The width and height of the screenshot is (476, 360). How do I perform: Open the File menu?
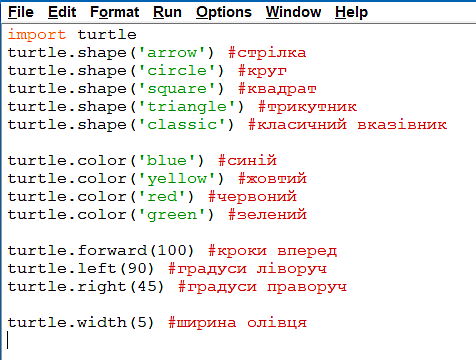click(x=21, y=12)
